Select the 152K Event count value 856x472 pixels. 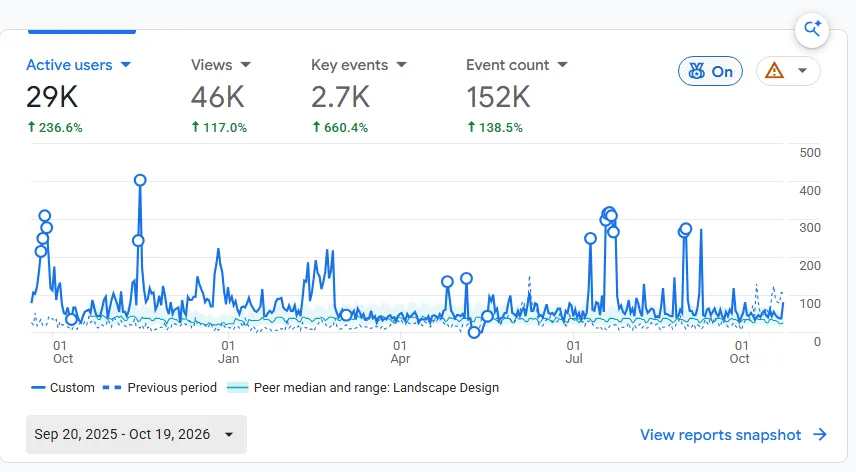[x=498, y=97]
